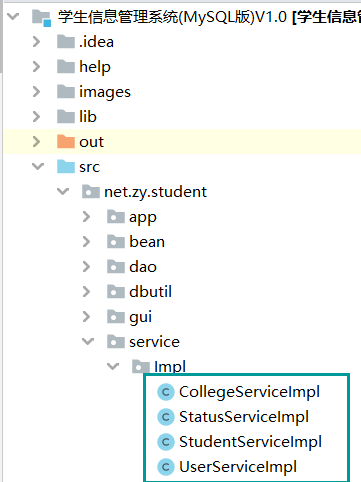Viewport: 361px width, 482px height.
Task: Click the StatusServiceImpl class icon
Action: 166,417
